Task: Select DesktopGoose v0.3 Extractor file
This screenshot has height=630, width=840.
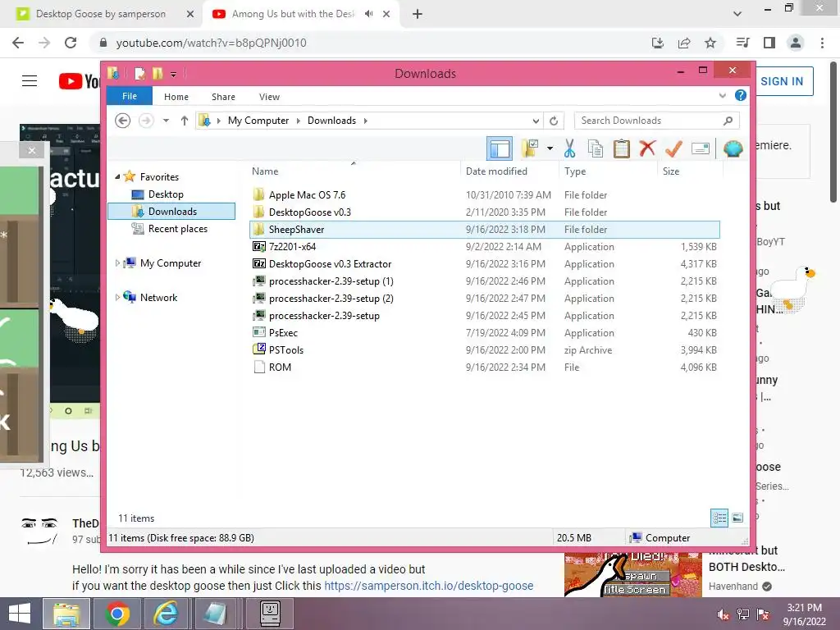Action: pyautogui.click(x=484, y=263)
